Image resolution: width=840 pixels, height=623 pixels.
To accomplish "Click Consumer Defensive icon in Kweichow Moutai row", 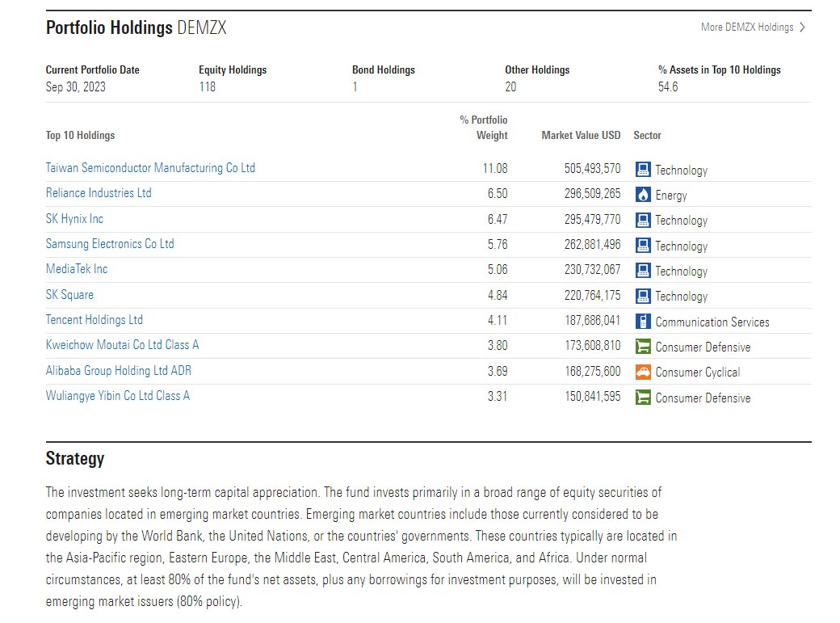I will point(643,347).
